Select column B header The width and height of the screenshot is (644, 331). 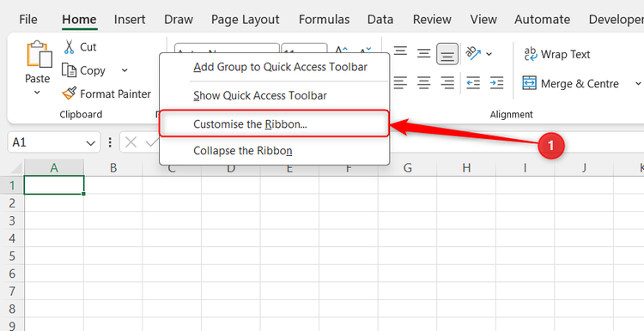click(x=113, y=168)
